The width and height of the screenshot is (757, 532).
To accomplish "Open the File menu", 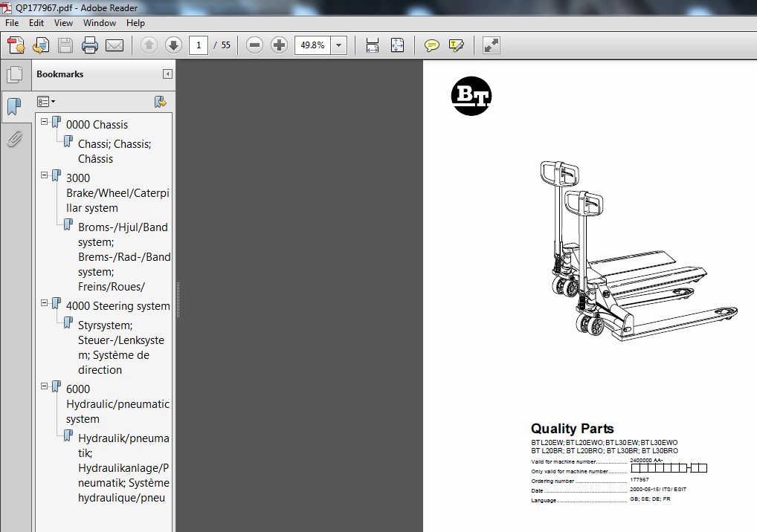I will point(12,23).
